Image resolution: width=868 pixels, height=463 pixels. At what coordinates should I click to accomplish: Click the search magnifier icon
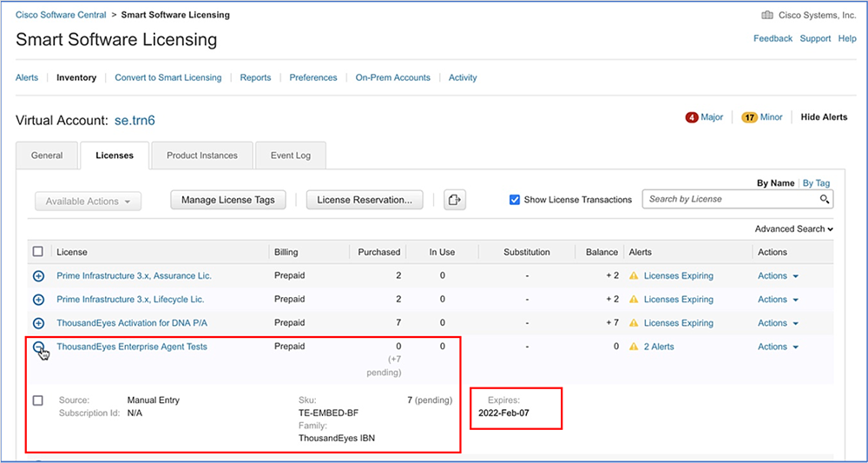click(825, 200)
